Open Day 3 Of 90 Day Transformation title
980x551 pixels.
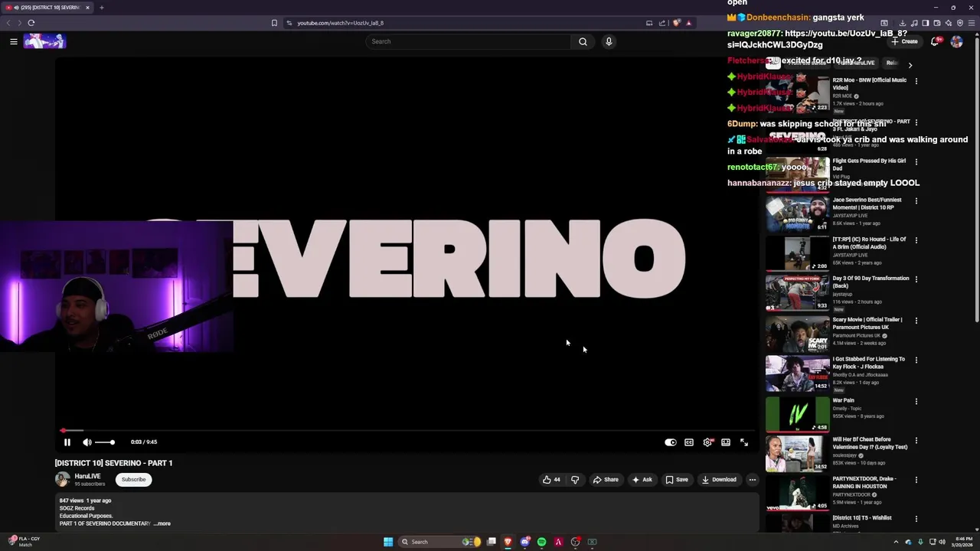point(871,282)
